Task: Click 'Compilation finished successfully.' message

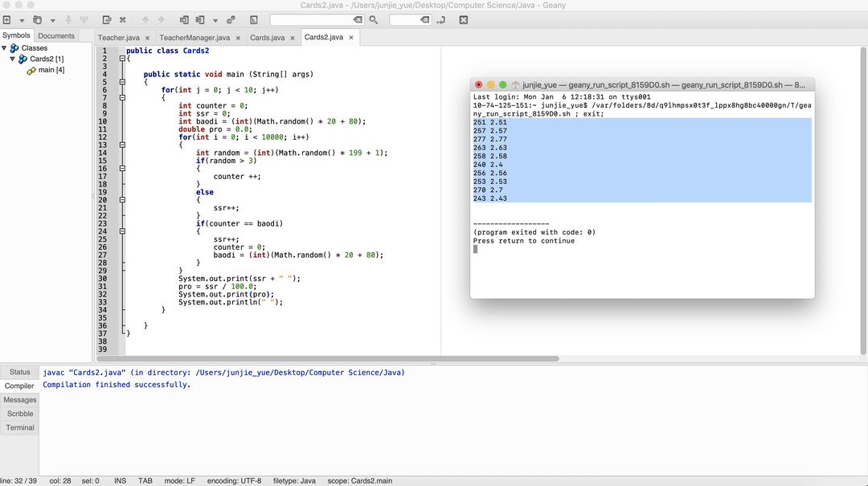Action: point(117,385)
